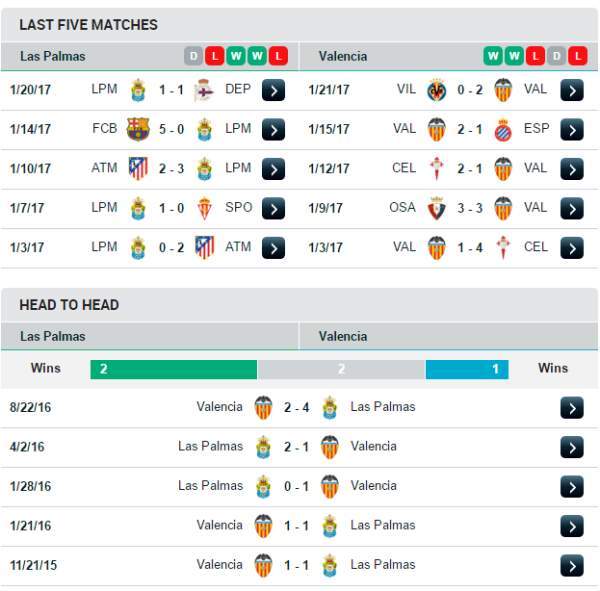Select the Las Palmas header in Last Five Matches
The image size is (600, 591).
[53, 56]
